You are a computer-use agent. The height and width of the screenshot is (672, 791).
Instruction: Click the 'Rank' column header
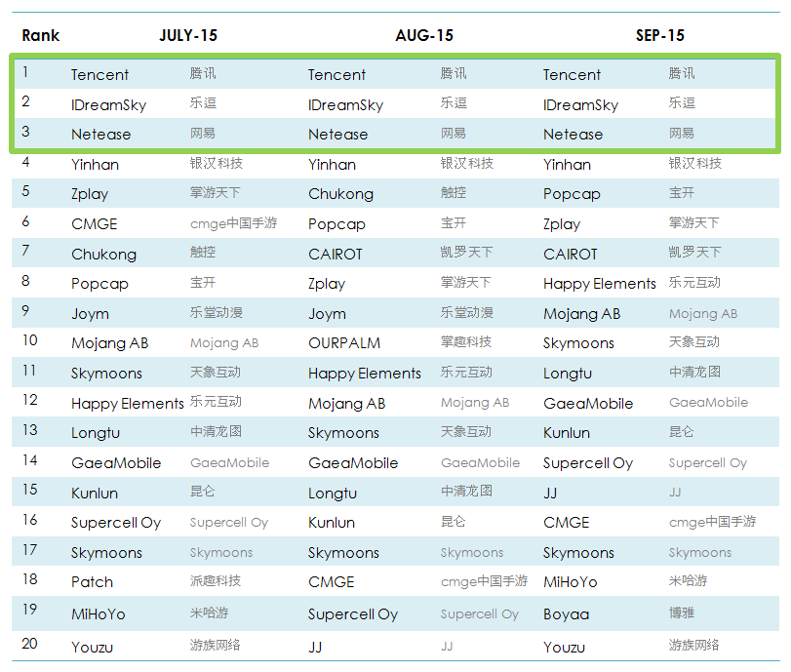pyautogui.click(x=40, y=35)
